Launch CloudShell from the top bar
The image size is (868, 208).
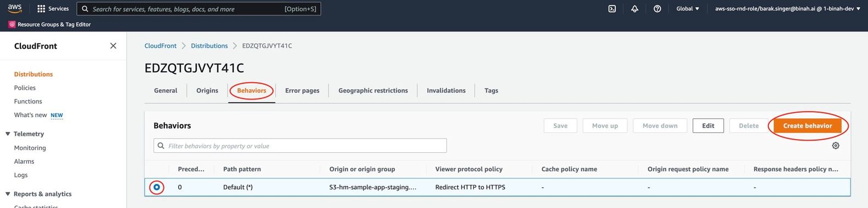click(x=612, y=9)
